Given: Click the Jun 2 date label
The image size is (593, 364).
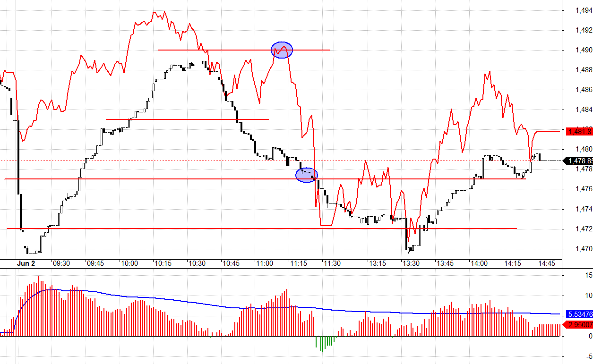Looking at the screenshot, I should 26,263.
